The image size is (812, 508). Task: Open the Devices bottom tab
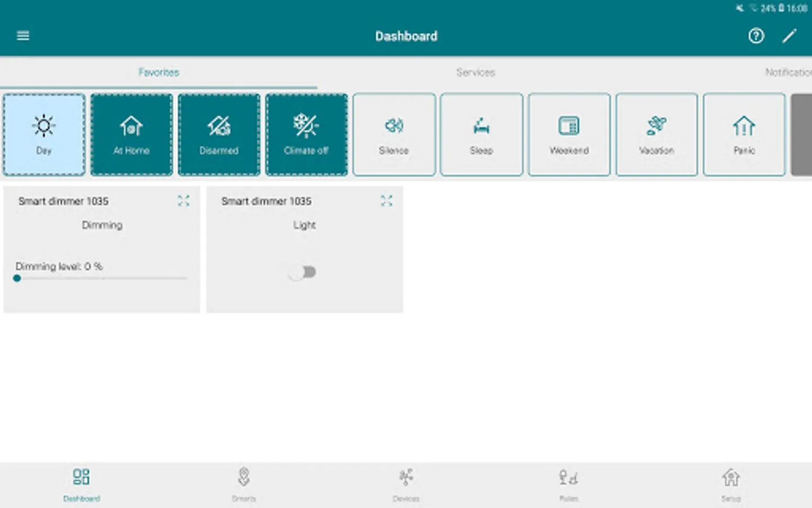(406, 485)
